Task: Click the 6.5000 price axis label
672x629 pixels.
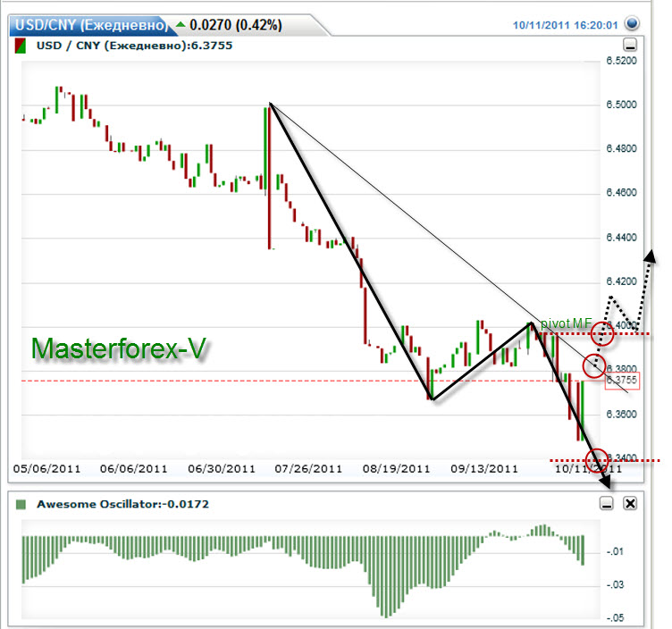Action: [x=621, y=105]
